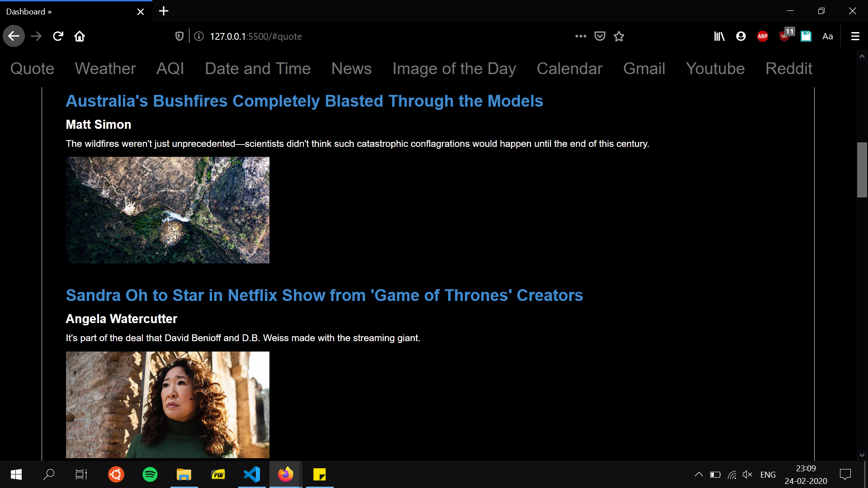
Task: Toggle the muted volume tray icon
Action: (x=747, y=474)
